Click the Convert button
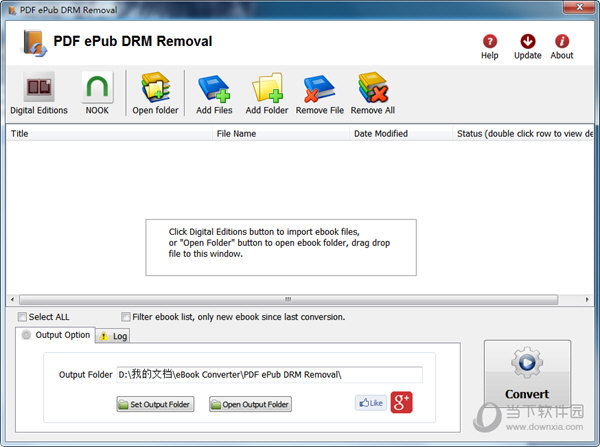The height and width of the screenshot is (447, 600). point(527,373)
